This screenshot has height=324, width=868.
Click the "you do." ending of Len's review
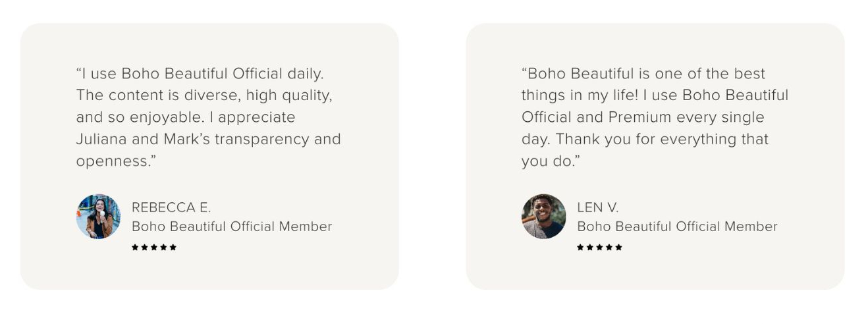pos(549,161)
